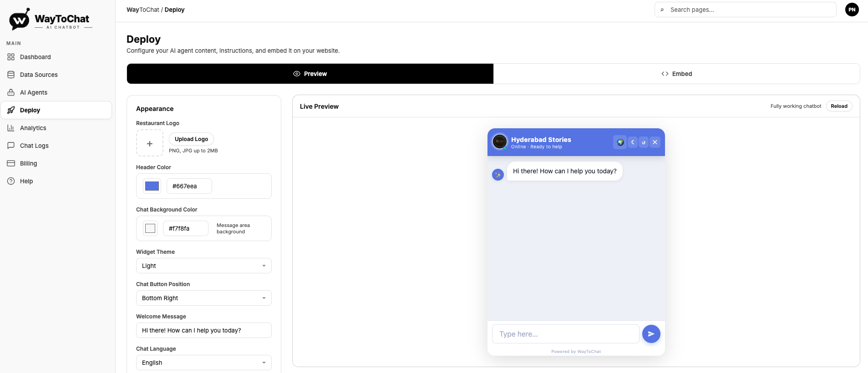Click the Upload Logo button

pos(191,139)
